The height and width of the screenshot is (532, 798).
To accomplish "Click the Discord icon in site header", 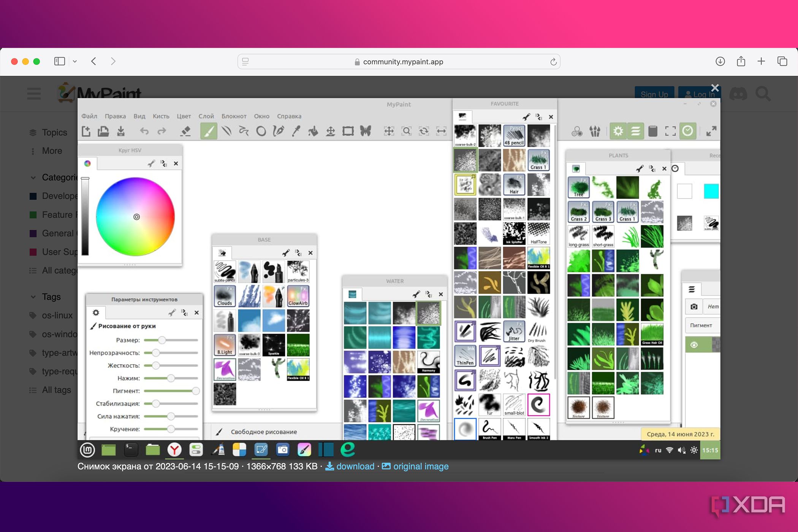I will (x=738, y=93).
